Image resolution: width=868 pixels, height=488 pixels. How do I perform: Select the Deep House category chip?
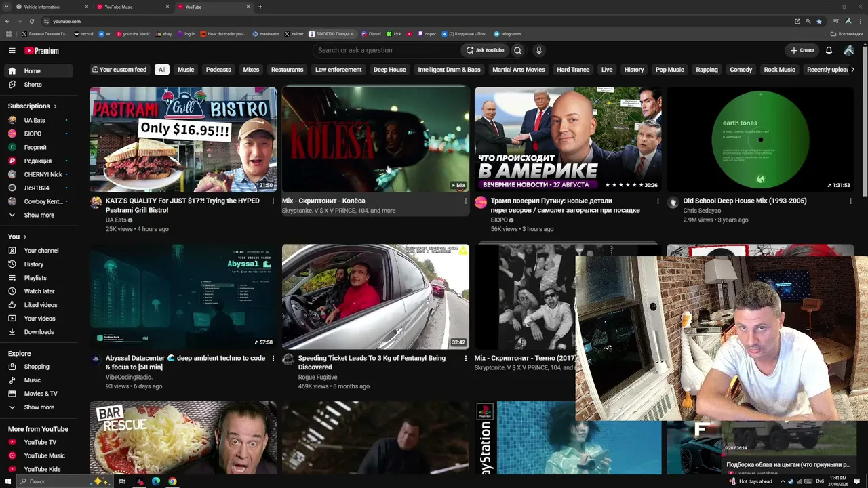pyautogui.click(x=390, y=70)
